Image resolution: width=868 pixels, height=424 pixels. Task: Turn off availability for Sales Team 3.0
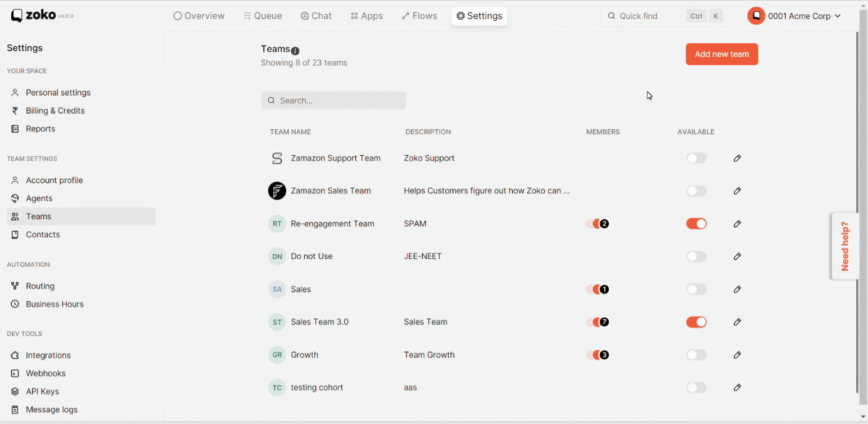(696, 322)
